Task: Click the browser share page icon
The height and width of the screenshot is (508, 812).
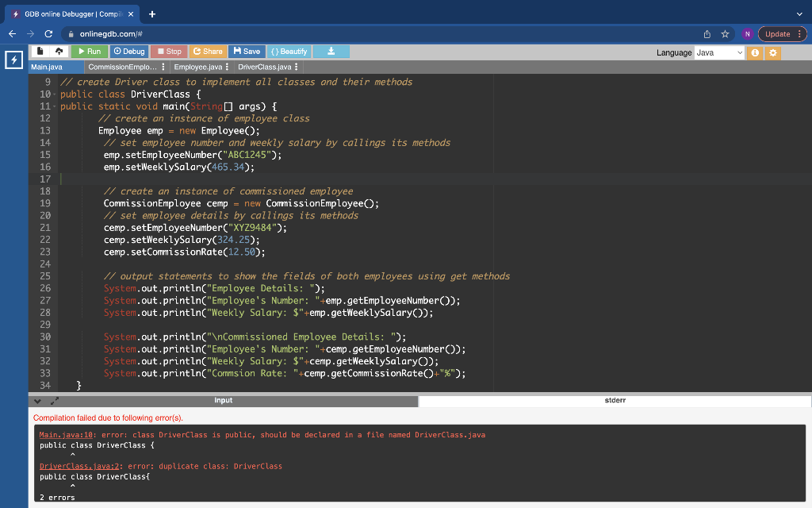Action: point(707,34)
